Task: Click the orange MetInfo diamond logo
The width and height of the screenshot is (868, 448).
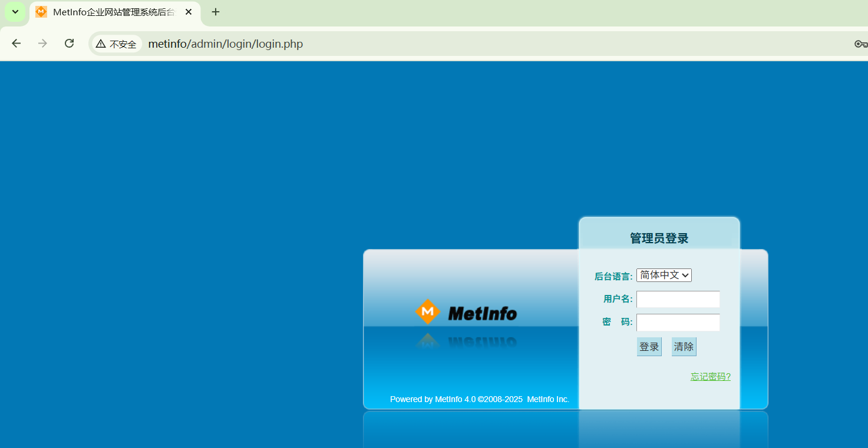Action: (427, 312)
